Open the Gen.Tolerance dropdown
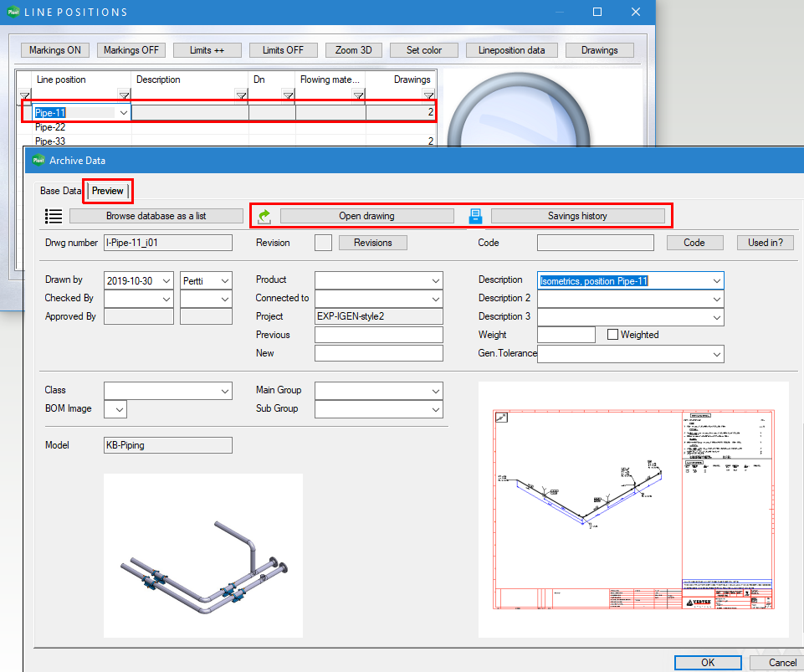 click(717, 353)
